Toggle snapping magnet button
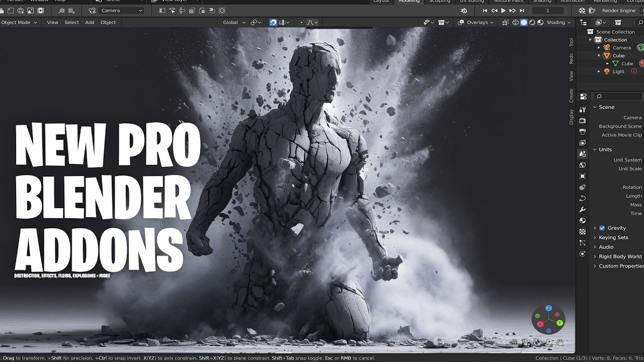This screenshot has height=362, width=644. 273,22
